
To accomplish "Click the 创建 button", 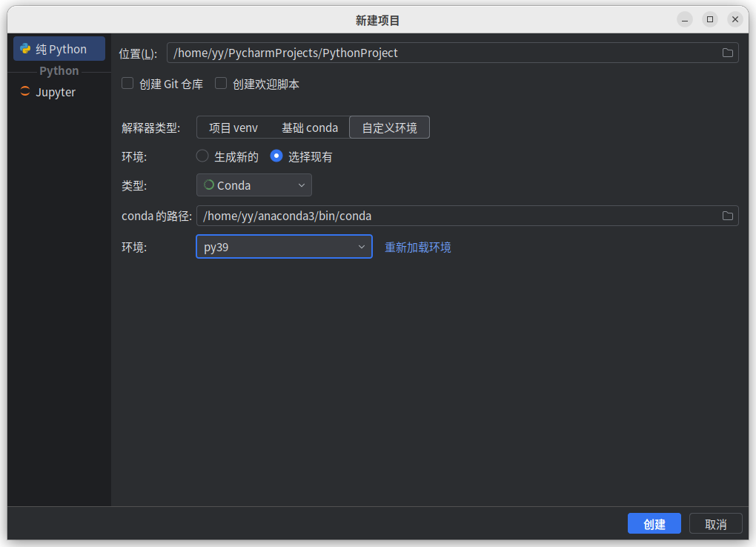I will click(x=654, y=524).
